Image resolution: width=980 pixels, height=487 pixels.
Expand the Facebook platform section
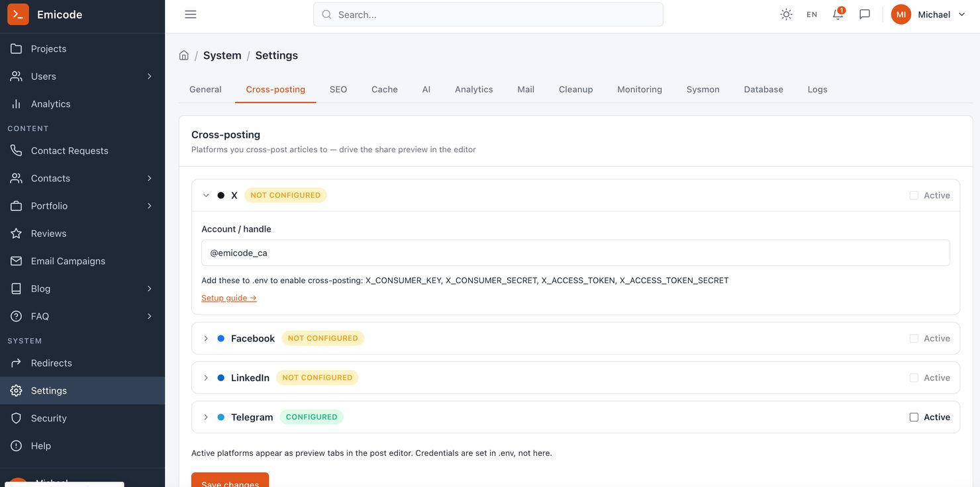(206, 338)
